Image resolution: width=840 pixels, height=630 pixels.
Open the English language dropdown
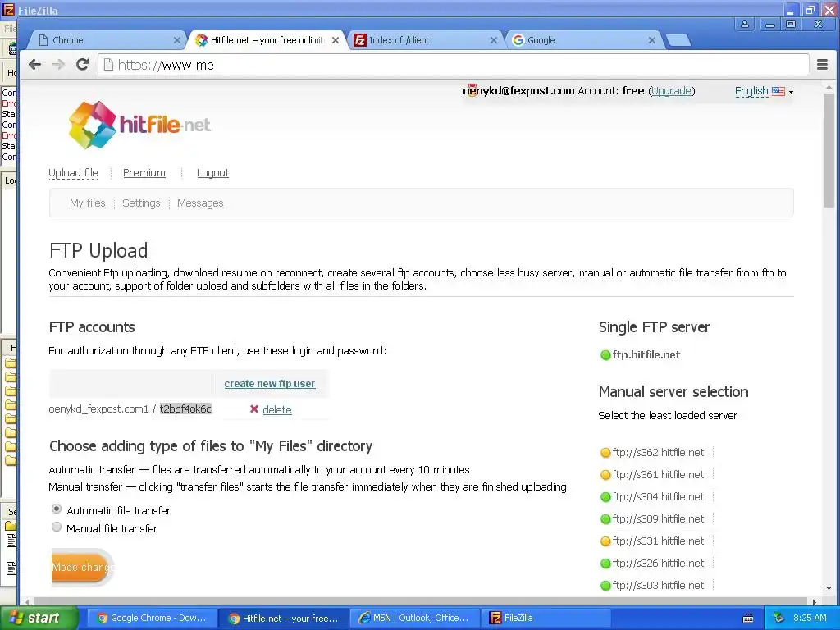pos(764,91)
